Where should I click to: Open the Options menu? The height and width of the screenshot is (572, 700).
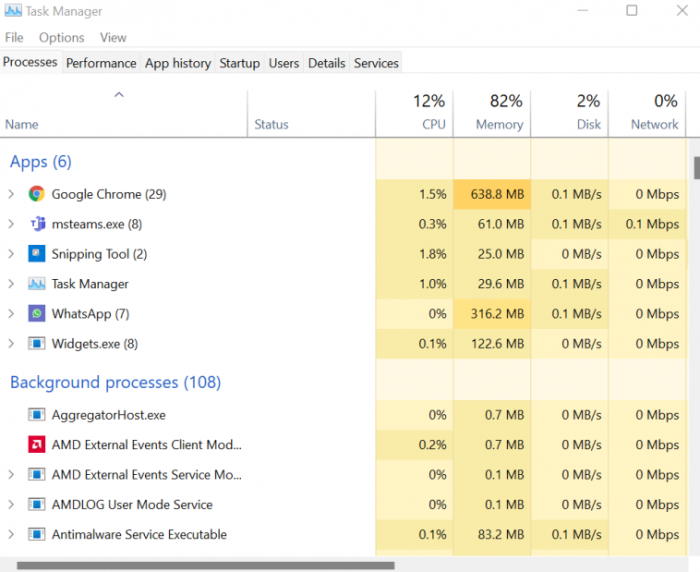click(x=62, y=38)
